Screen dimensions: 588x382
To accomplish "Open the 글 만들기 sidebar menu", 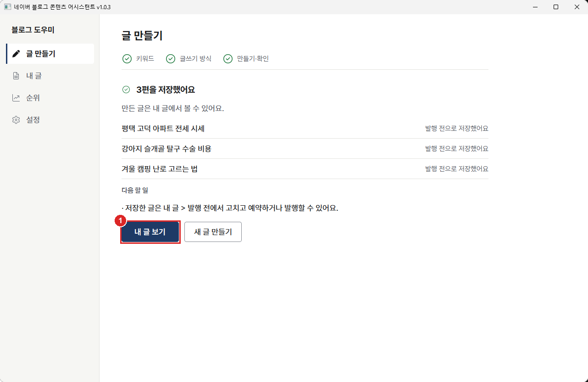I will tap(50, 54).
